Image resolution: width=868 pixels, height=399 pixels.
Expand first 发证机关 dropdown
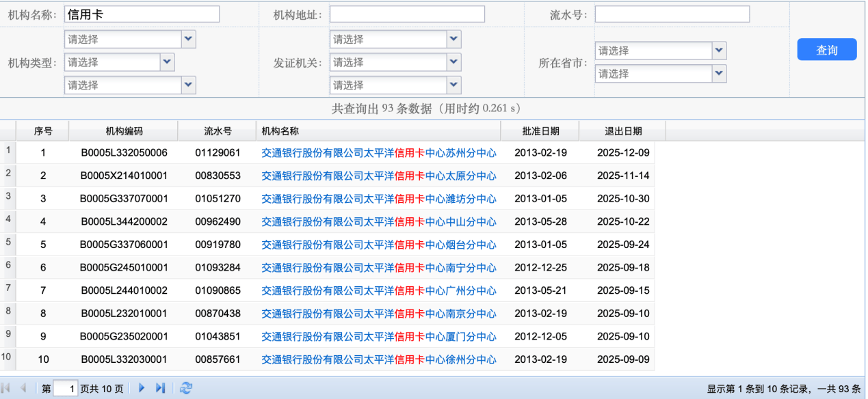(x=453, y=40)
